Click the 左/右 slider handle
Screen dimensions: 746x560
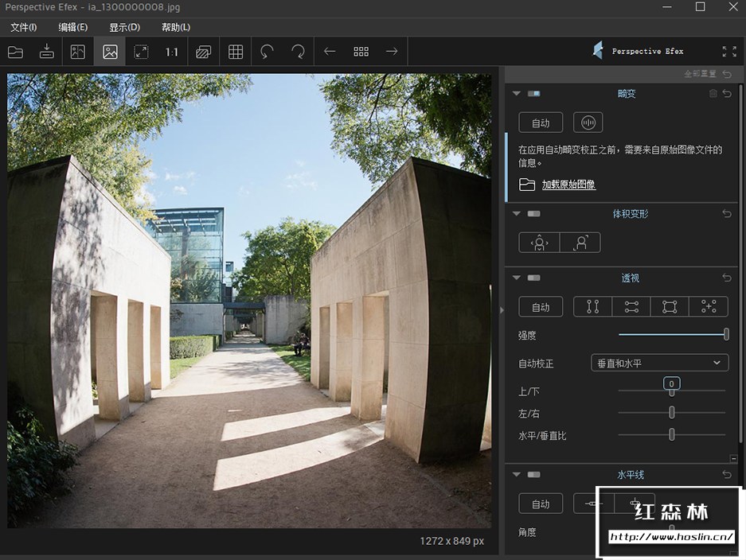pos(672,412)
